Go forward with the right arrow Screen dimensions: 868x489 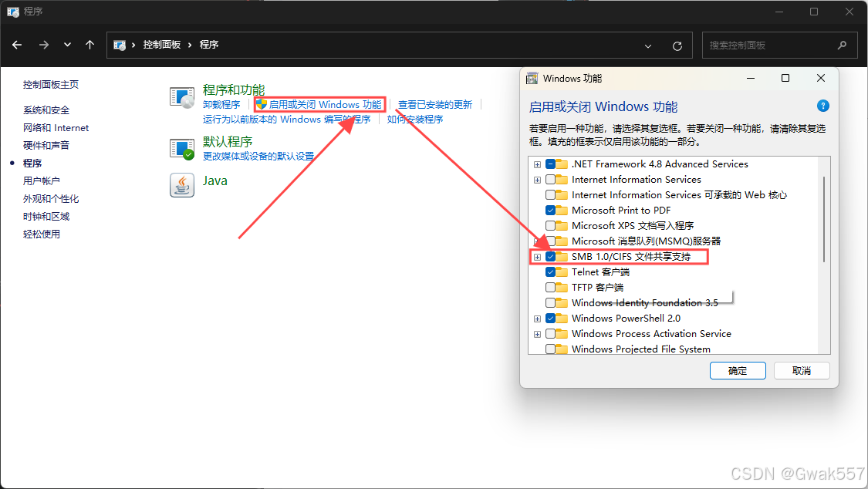click(44, 46)
